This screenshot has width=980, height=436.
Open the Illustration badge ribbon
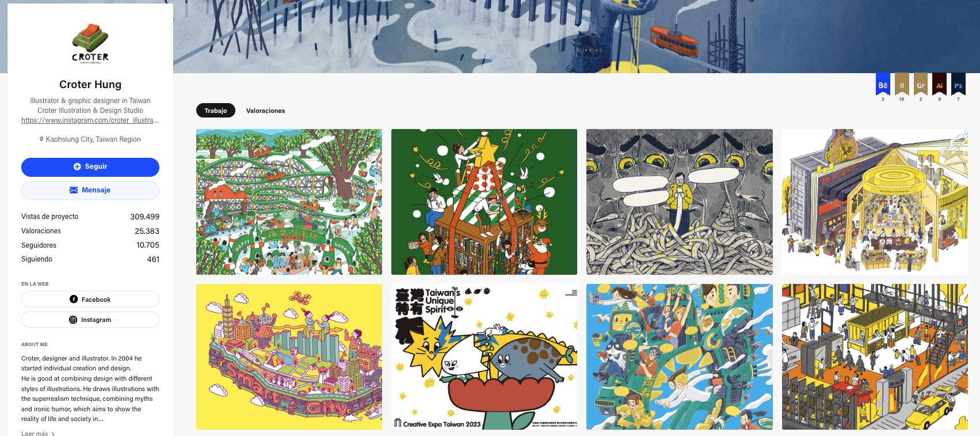coord(902,84)
